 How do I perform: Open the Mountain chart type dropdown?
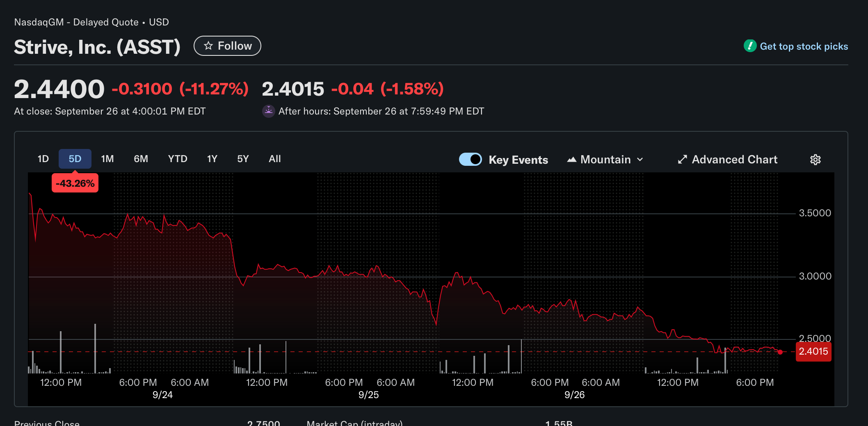605,160
